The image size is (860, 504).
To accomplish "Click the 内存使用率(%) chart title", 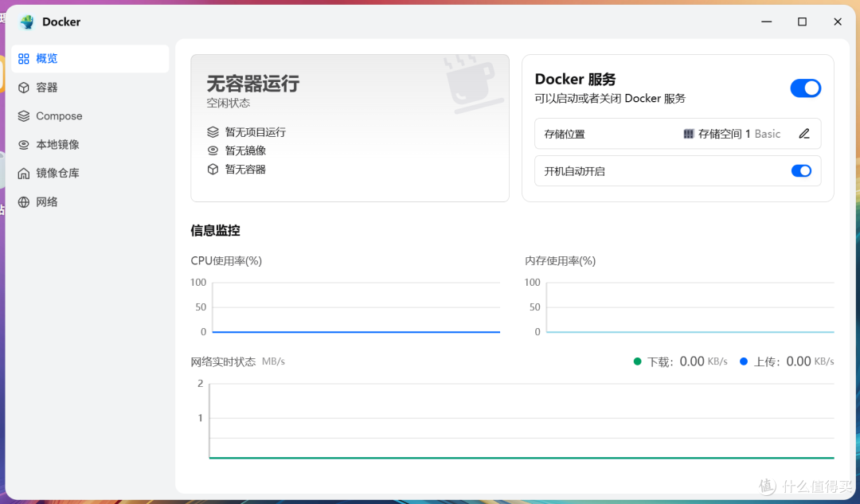I will point(560,261).
